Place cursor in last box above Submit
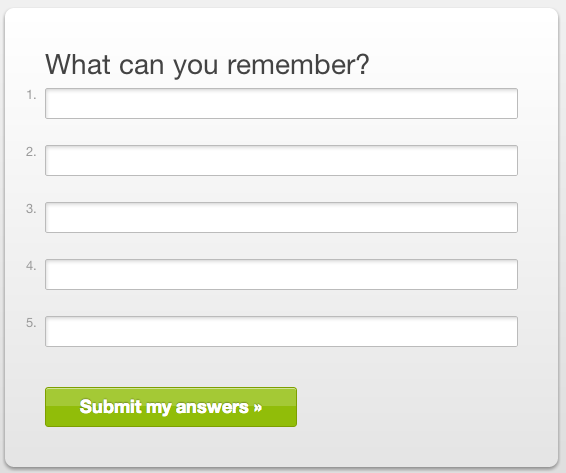Image resolution: width=566 pixels, height=473 pixels. (x=281, y=331)
